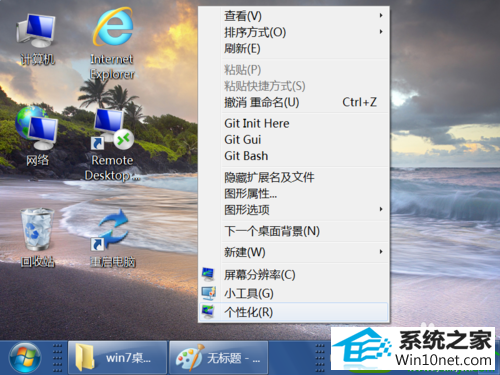
Task: Expand the 图形选项 submenu arrow
Action: click(x=381, y=209)
